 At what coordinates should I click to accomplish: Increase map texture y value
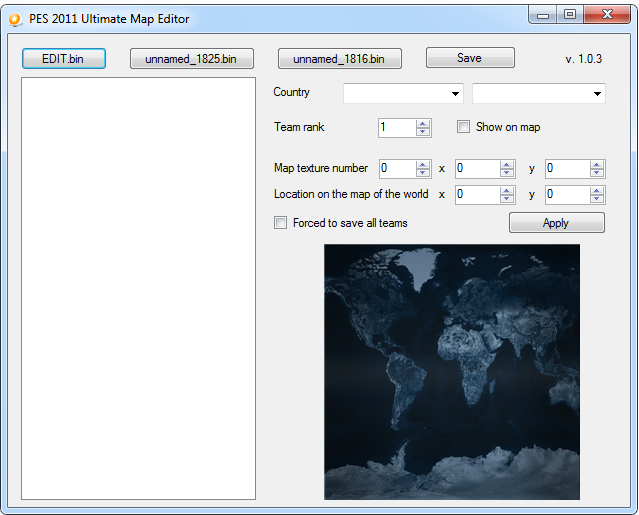[x=597, y=165]
